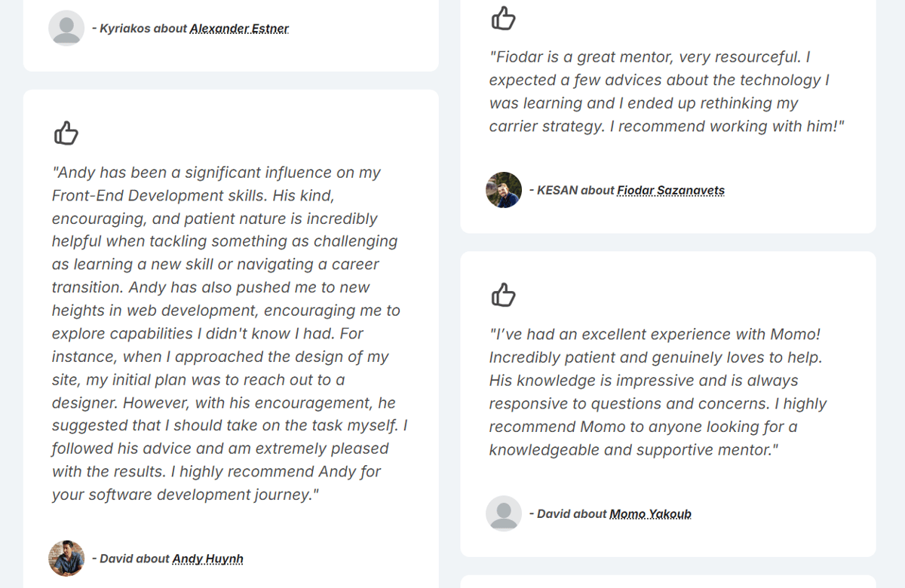Click the '- Kyriakos about' author text
Screen dimensions: 905x588
(x=140, y=29)
